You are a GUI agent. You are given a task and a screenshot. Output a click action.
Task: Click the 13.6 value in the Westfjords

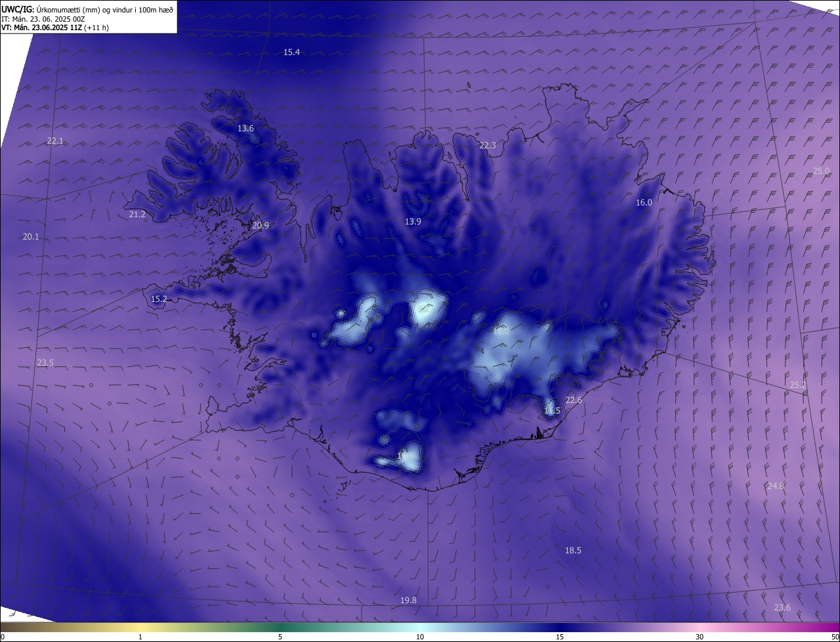(x=245, y=128)
